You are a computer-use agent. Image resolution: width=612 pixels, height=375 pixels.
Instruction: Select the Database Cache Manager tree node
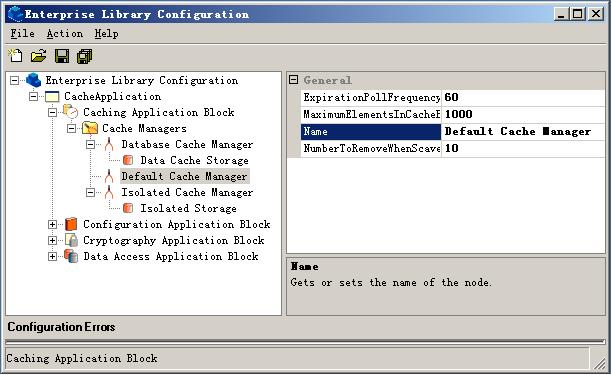(x=187, y=144)
